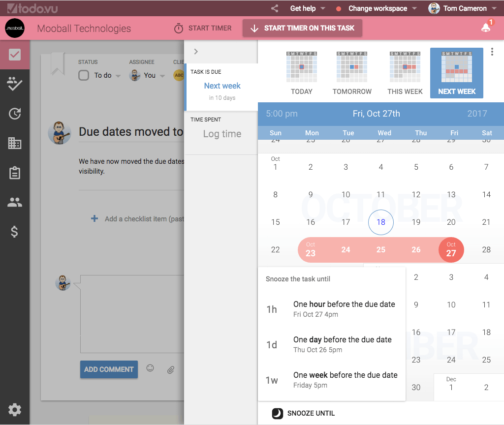Collapse the side panel with chevron
The height and width of the screenshot is (425, 504).
(196, 51)
